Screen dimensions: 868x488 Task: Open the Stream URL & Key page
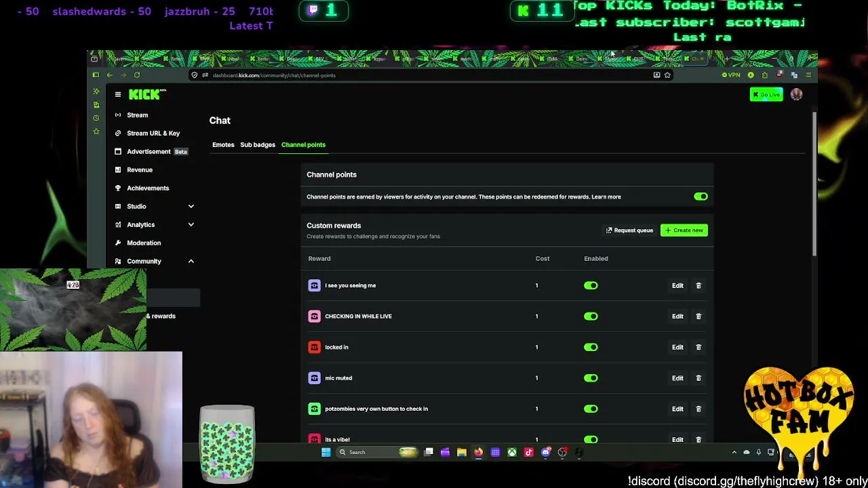click(x=153, y=134)
